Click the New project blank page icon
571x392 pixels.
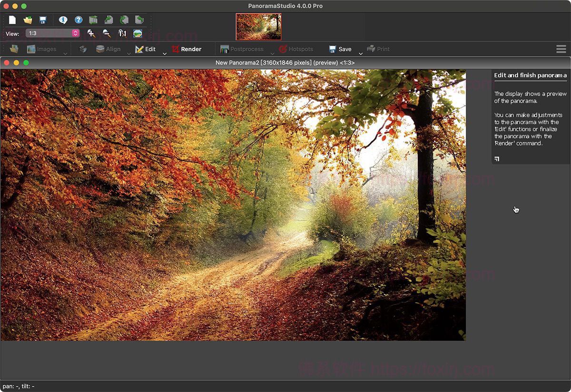click(12, 20)
